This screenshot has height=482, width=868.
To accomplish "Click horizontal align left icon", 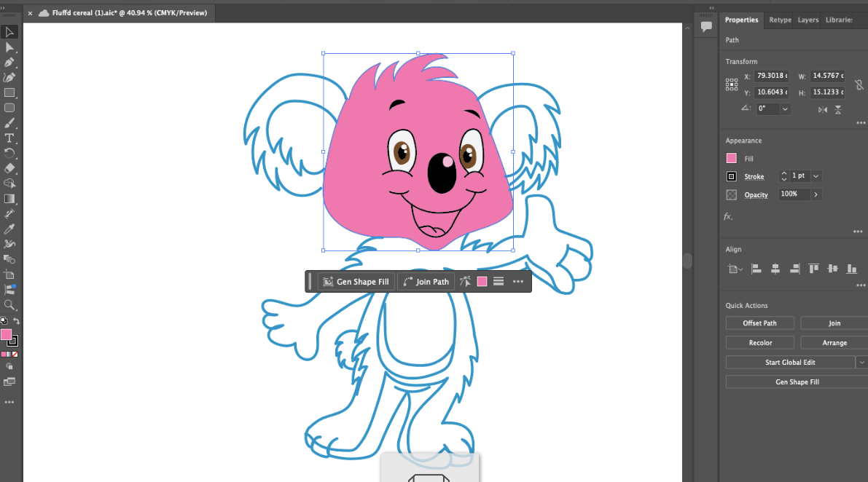I will coord(756,269).
